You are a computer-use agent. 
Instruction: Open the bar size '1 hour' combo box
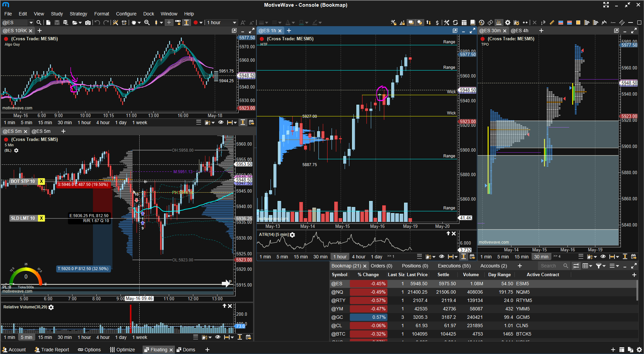coord(221,22)
